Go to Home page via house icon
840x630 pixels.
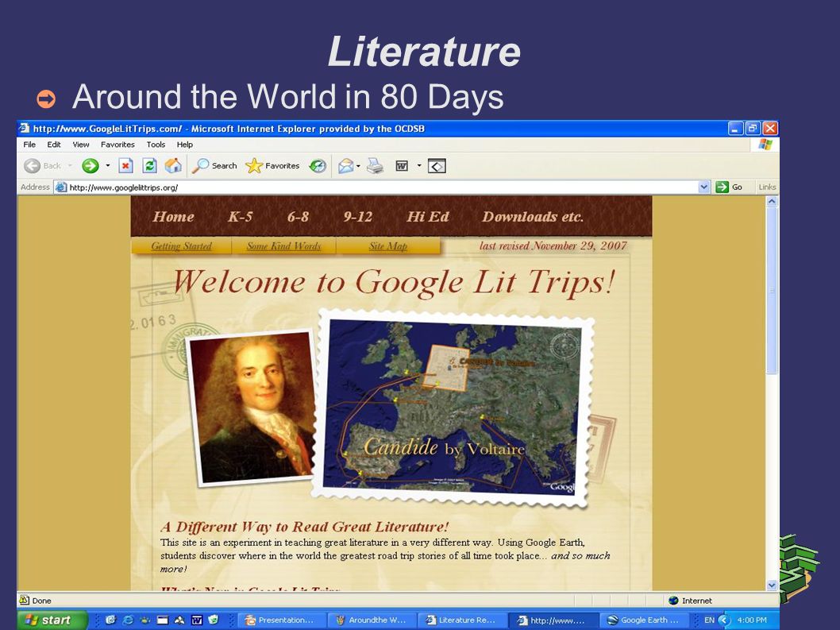pos(173,166)
